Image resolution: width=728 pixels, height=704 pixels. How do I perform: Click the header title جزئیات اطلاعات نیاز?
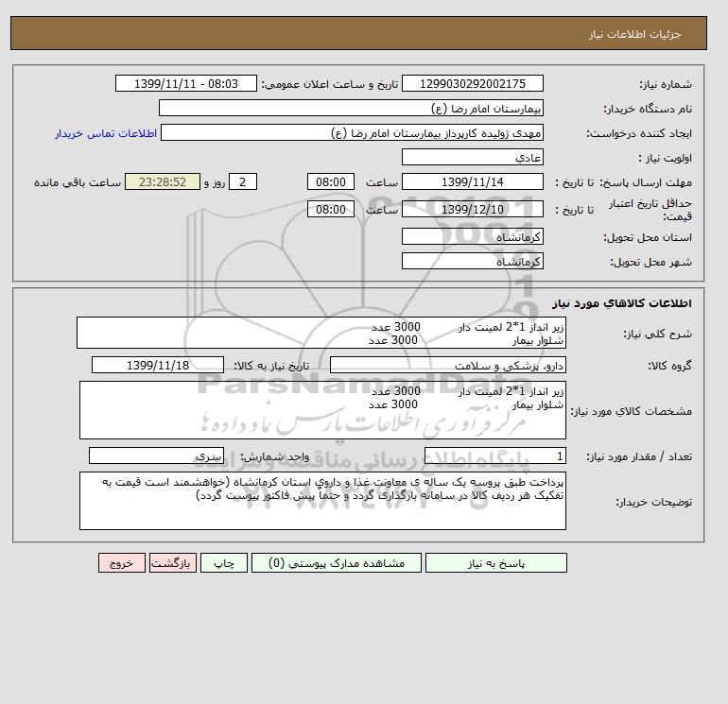(x=634, y=34)
